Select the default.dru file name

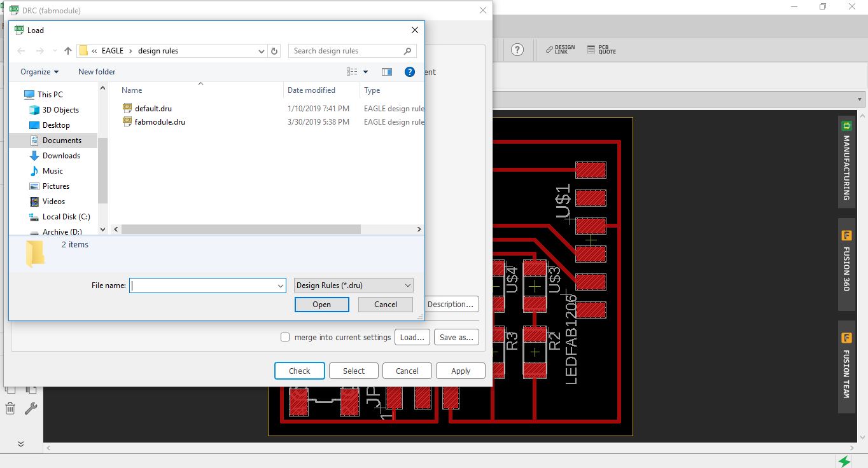153,109
